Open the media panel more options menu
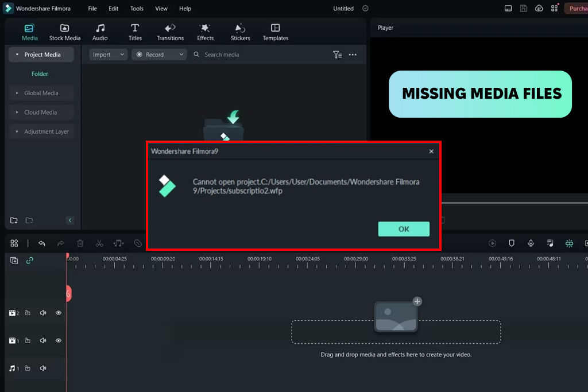 click(x=353, y=55)
